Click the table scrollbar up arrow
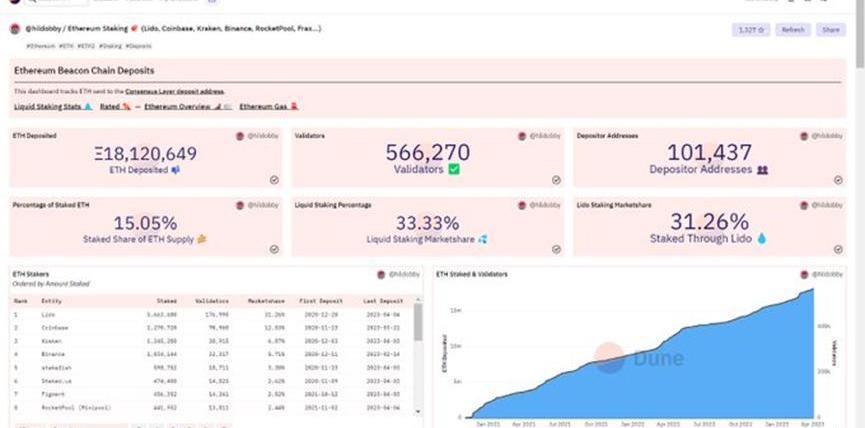 click(418, 299)
